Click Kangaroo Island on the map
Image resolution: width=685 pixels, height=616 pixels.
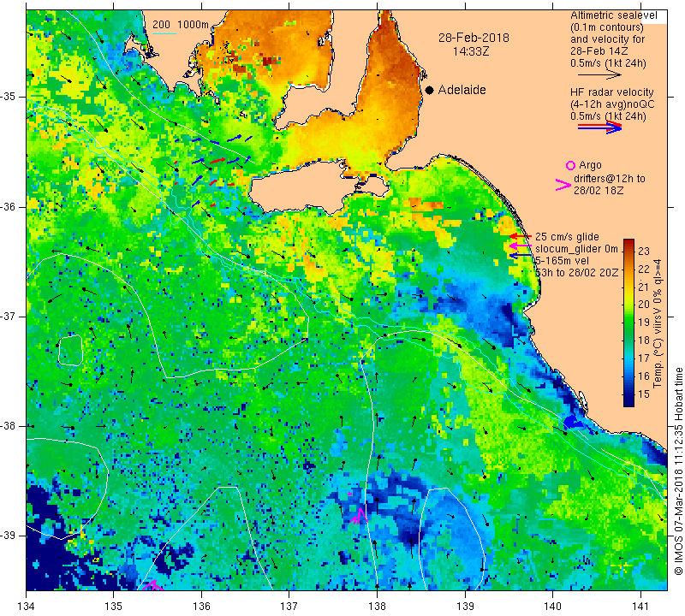306,187
